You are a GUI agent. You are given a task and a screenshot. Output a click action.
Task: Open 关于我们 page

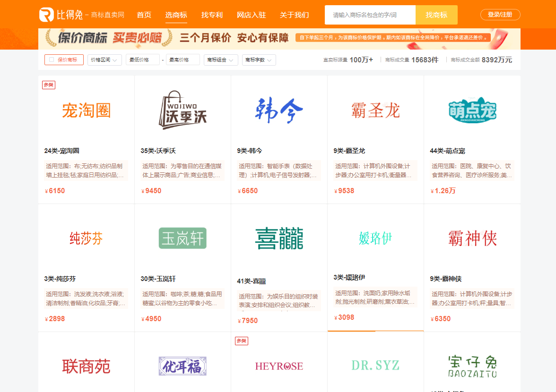pyautogui.click(x=294, y=15)
